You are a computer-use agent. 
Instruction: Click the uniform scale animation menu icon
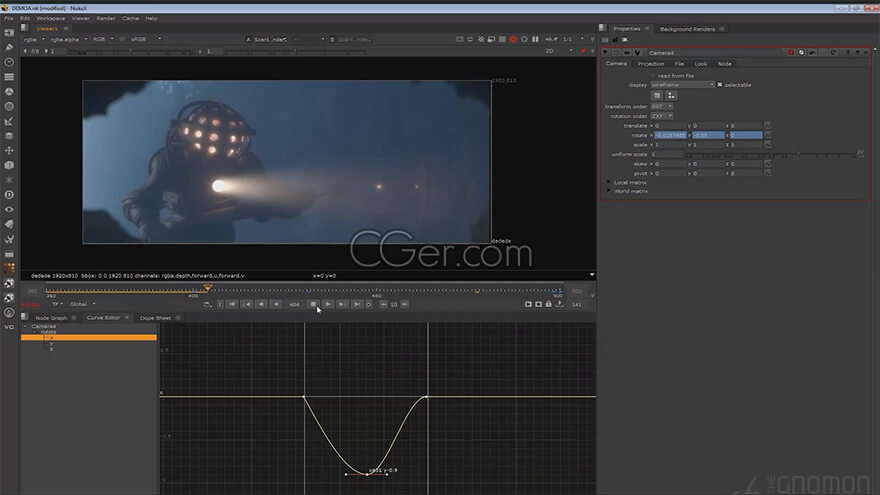(x=861, y=154)
